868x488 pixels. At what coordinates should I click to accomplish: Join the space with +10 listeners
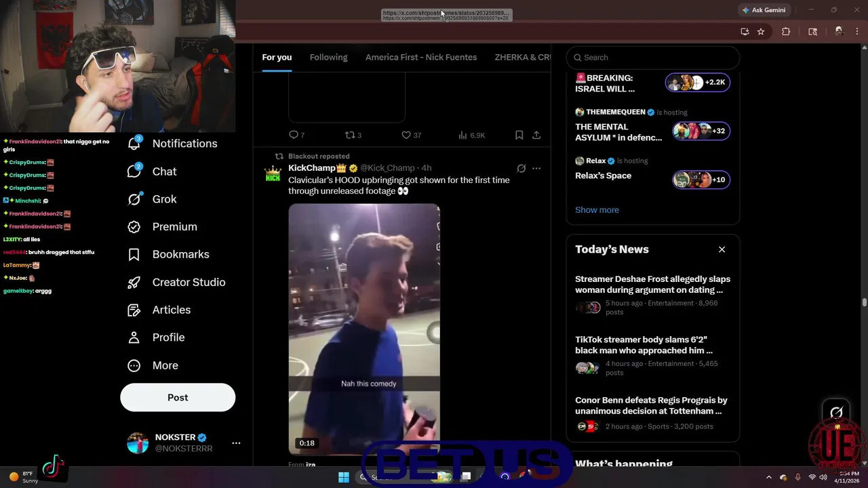(701, 180)
